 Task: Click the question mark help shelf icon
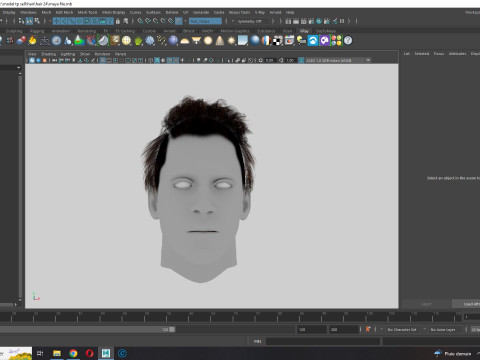[x=348, y=41]
